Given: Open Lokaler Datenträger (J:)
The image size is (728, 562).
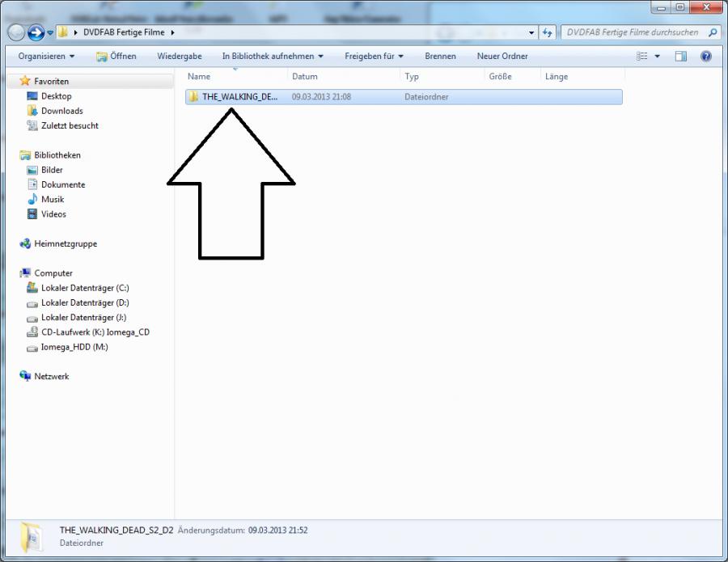Looking at the screenshot, I should click(x=83, y=318).
